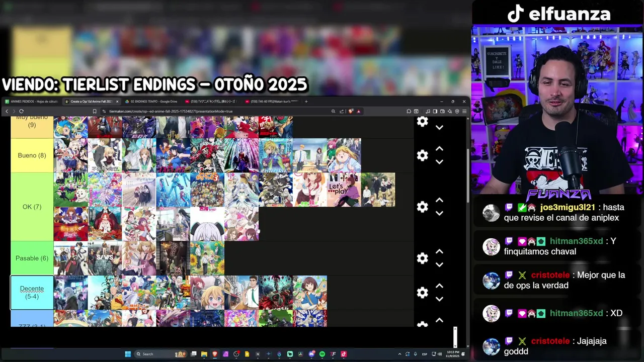Open Brave Shields lion icon
Screen dimensions: 644x362
351,111
